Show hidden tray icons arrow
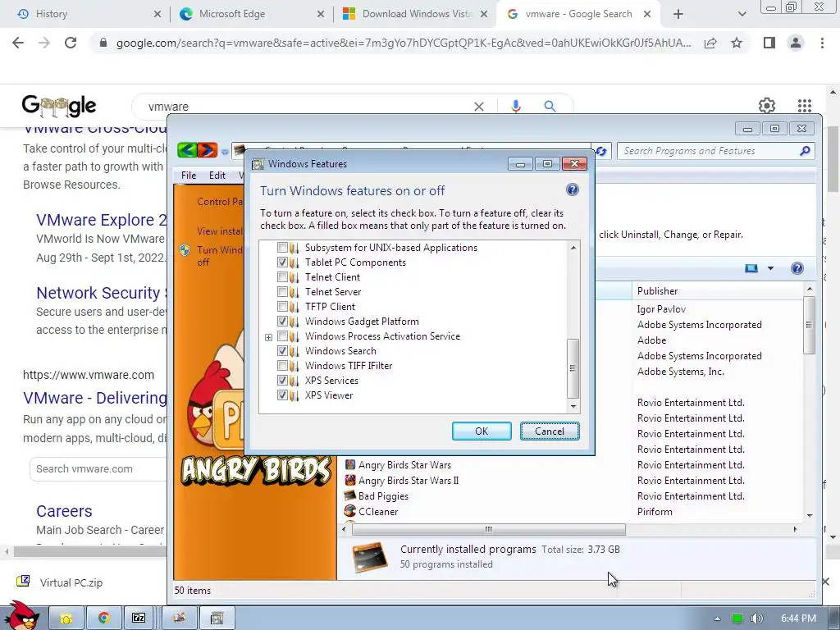The image size is (840, 630). point(717,619)
